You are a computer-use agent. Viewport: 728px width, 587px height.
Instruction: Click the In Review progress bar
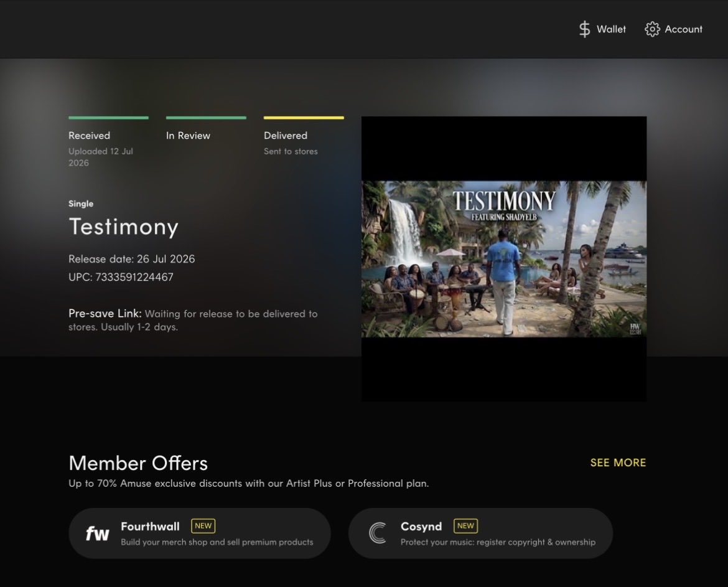tap(206, 118)
